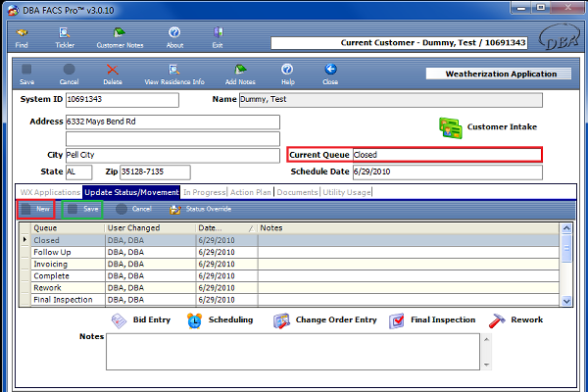Click the first Address line field
The width and height of the screenshot is (588, 392).
(172, 122)
